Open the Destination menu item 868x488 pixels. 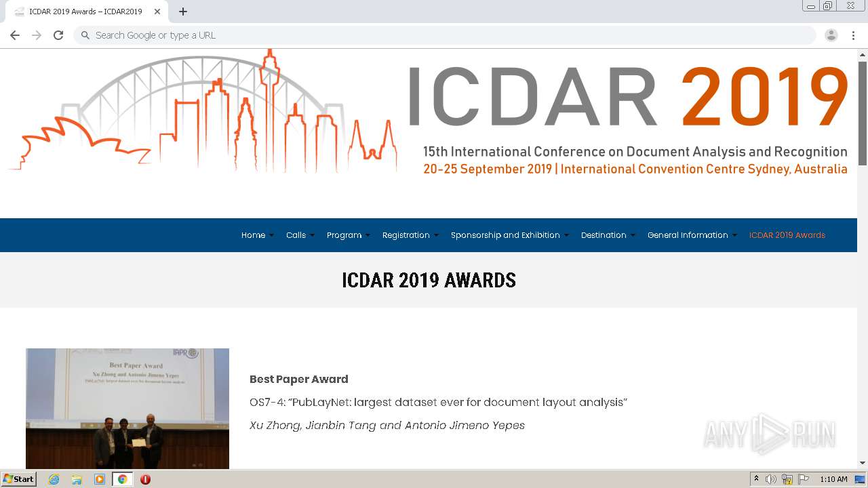(604, 235)
